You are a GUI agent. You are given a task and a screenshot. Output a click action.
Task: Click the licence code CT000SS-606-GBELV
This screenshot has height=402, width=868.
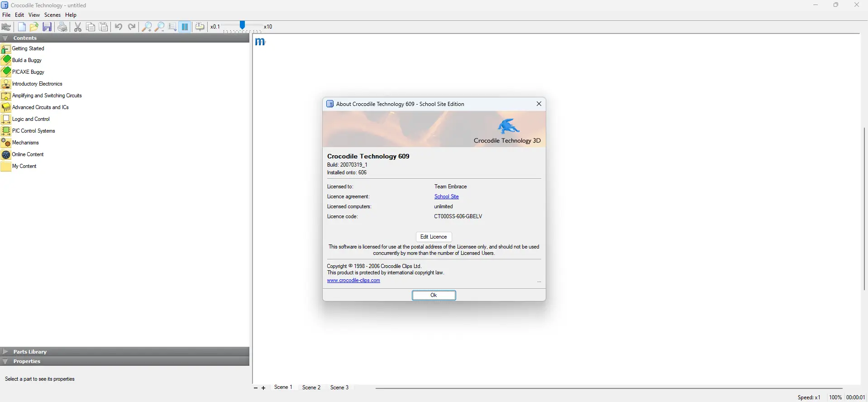tap(458, 216)
